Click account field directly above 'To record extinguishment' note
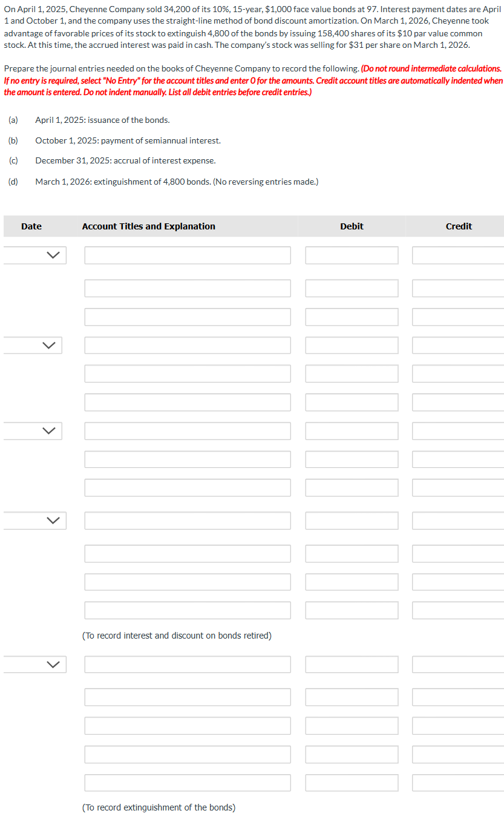Viewport: 504px width, 822px height. (x=188, y=783)
